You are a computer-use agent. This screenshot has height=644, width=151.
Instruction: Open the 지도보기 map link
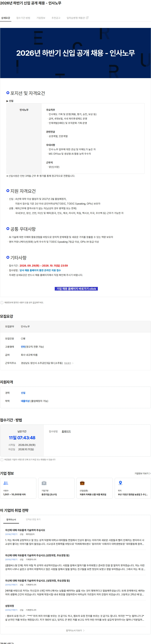tap(67, 363)
